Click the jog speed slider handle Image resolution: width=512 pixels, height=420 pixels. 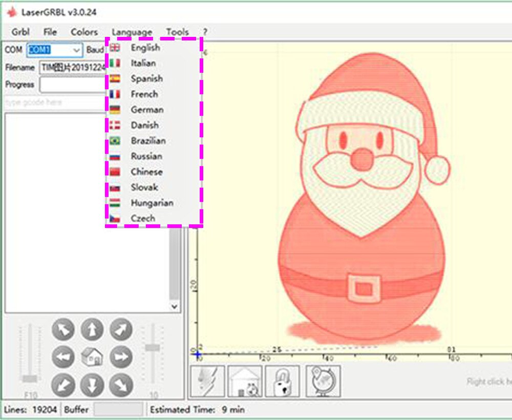[x=30, y=379]
